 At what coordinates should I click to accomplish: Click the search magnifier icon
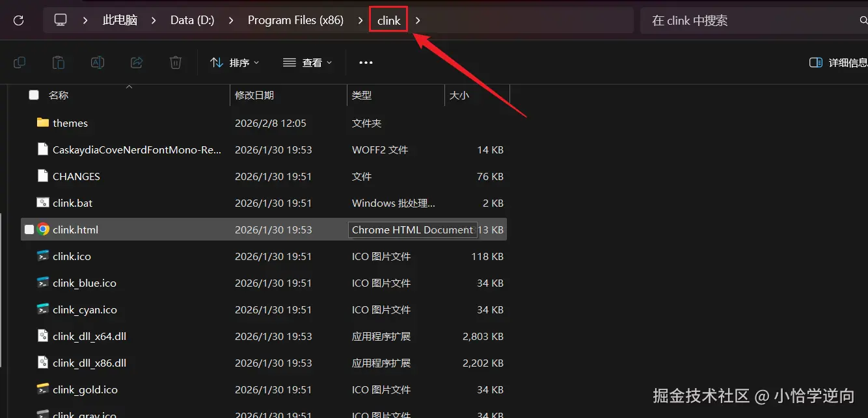click(863, 21)
